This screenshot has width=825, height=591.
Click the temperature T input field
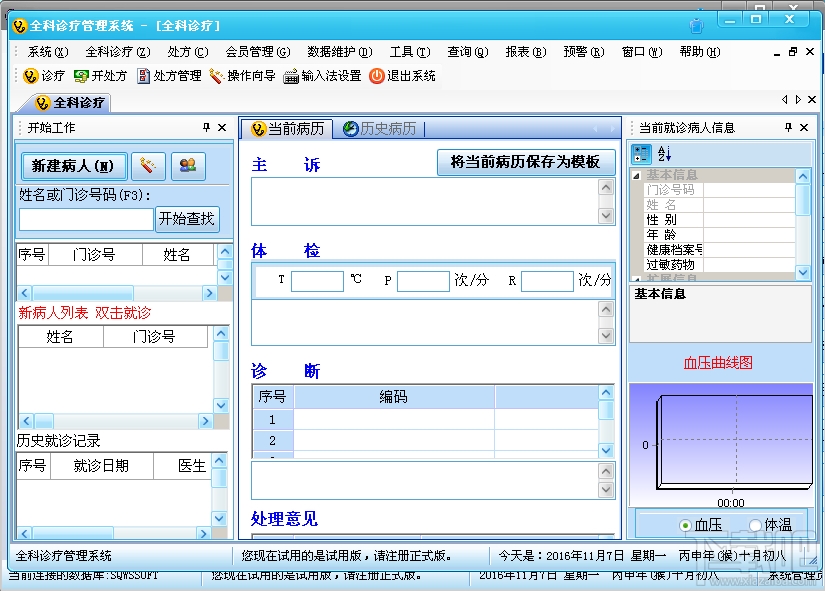tap(317, 281)
